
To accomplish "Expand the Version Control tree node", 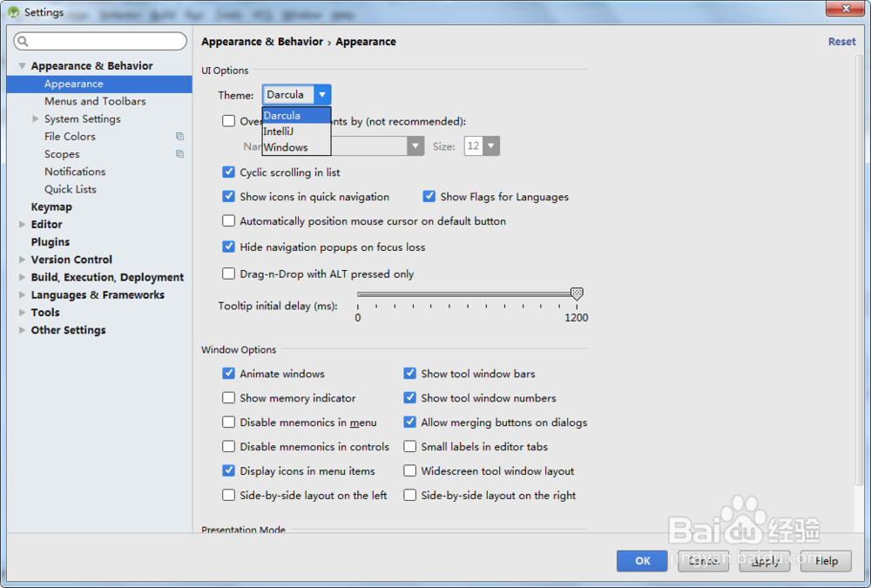I will pyautogui.click(x=23, y=260).
